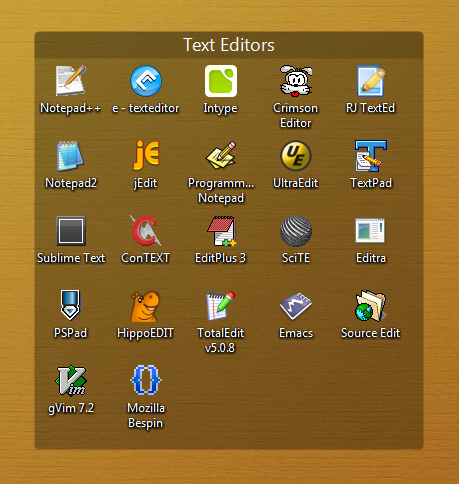Select the Notepad2 notepad icon
This screenshot has height=484, width=459.
[70, 156]
